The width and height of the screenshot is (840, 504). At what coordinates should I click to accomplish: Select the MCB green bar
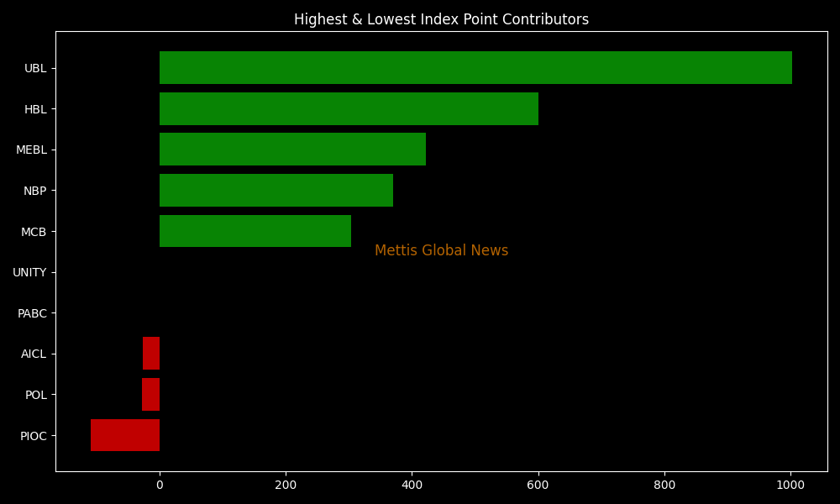point(255,231)
